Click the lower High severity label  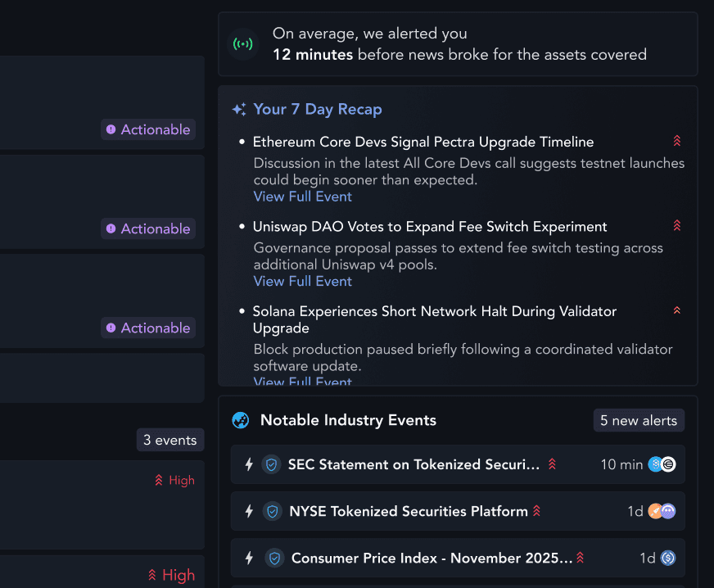[x=172, y=575]
